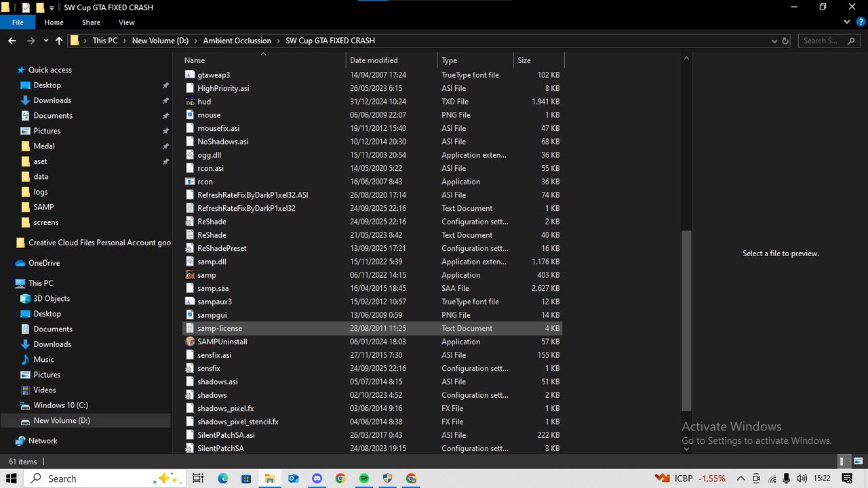The image size is (868, 488).
Task: Expand the address bar history dropdown
Action: pos(774,41)
